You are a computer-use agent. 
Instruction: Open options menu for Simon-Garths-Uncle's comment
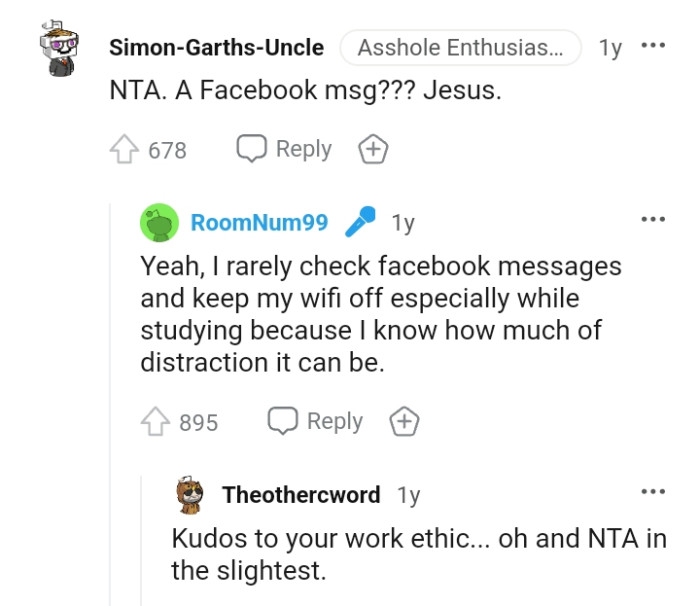pos(652,46)
